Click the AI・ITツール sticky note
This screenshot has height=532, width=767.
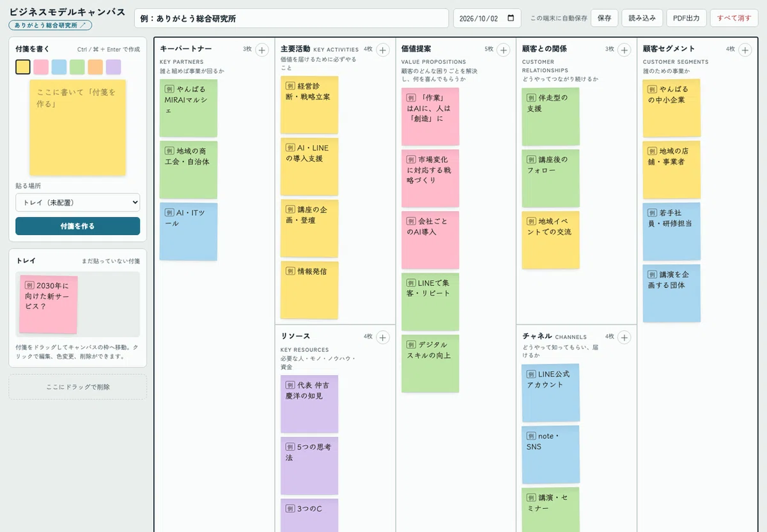(189, 232)
